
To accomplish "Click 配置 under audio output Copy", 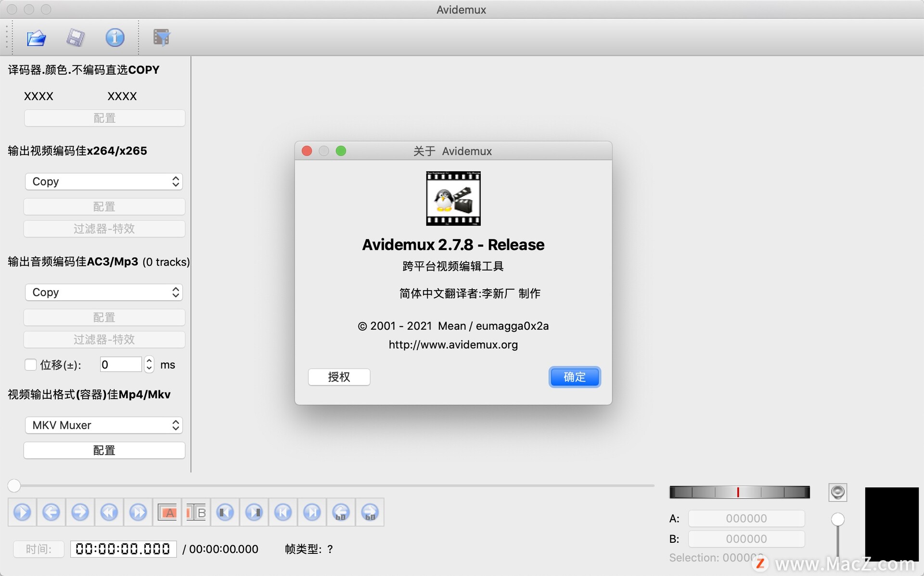I will point(104,317).
